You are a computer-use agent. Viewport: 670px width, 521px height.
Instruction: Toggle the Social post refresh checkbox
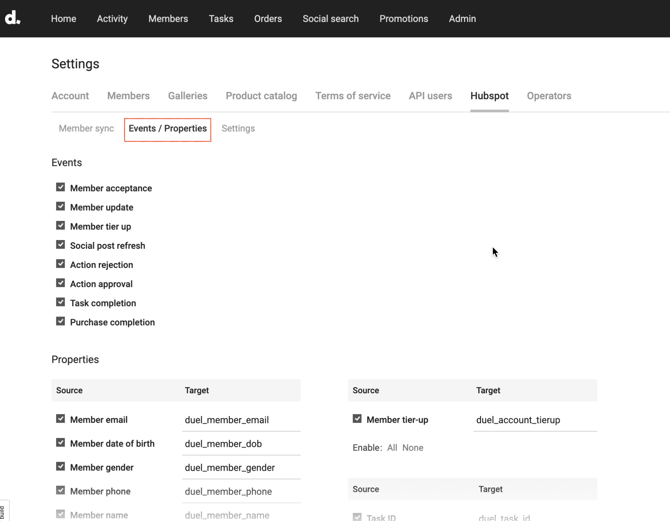pos(61,245)
